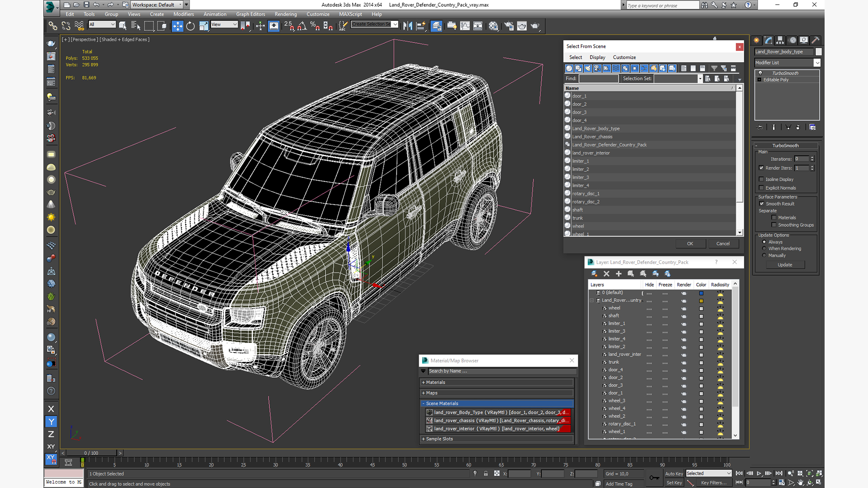Screen dimensions: 868x488
Task: Open the MAXScript menu
Action: click(350, 14)
